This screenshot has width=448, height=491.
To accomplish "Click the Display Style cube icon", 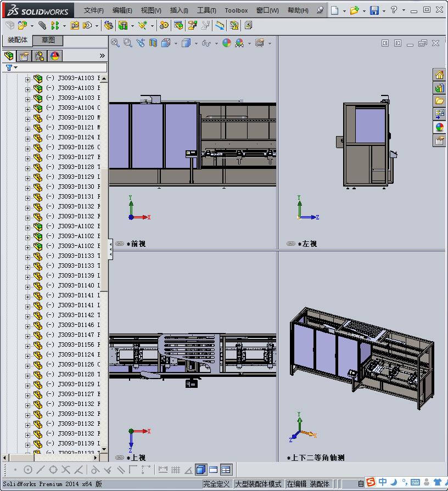I will tap(187, 43).
